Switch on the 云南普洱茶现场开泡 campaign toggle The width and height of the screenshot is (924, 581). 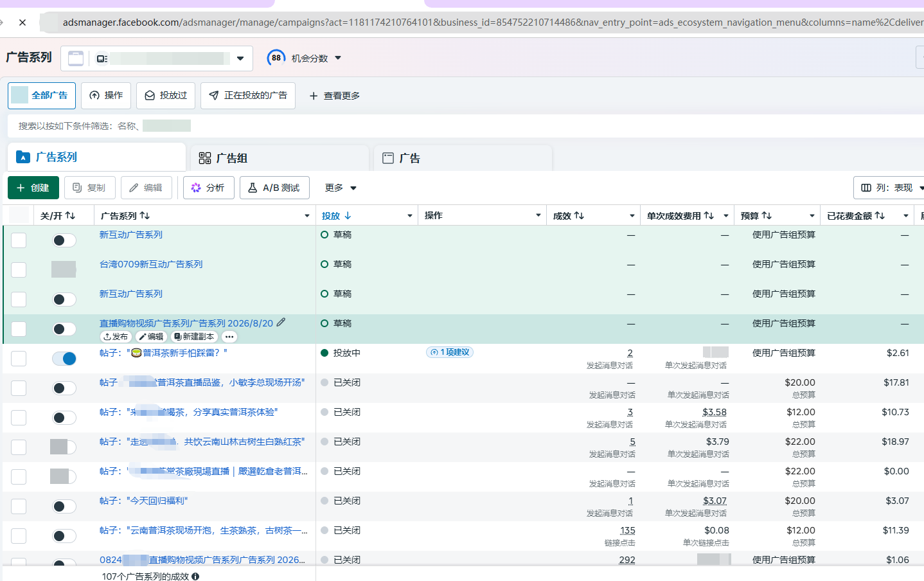pyautogui.click(x=64, y=535)
